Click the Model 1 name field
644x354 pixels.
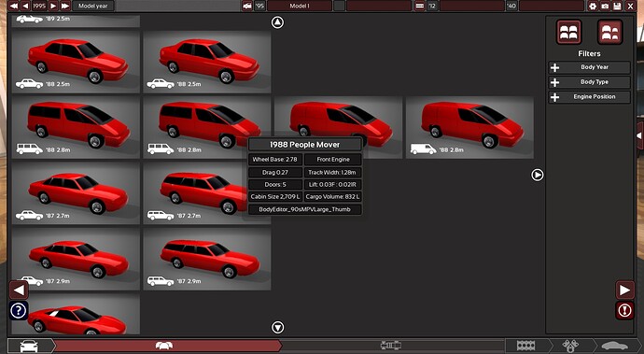click(300, 6)
